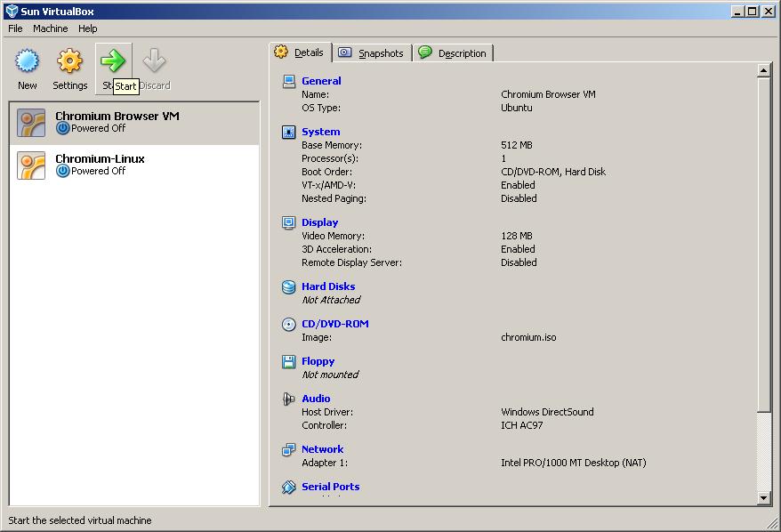Click the '3D Acceleration:' label
Screen dimensions: 781x532
(337, 250)
